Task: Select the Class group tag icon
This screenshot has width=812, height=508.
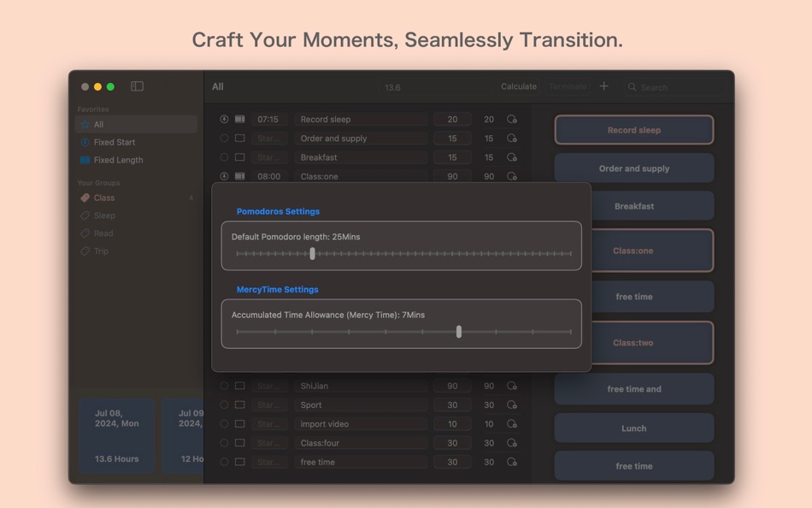Action: point(85,198)
